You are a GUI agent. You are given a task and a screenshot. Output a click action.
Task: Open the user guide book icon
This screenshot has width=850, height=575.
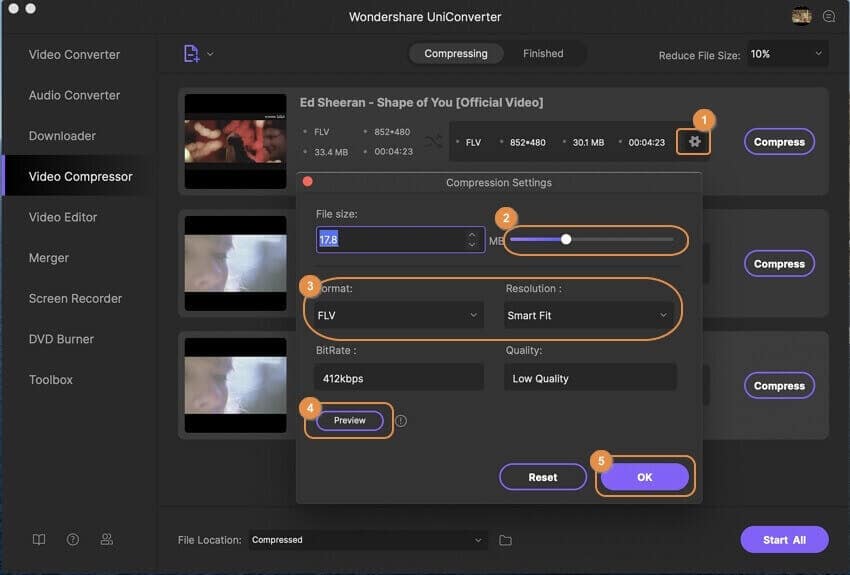[39, 539]
